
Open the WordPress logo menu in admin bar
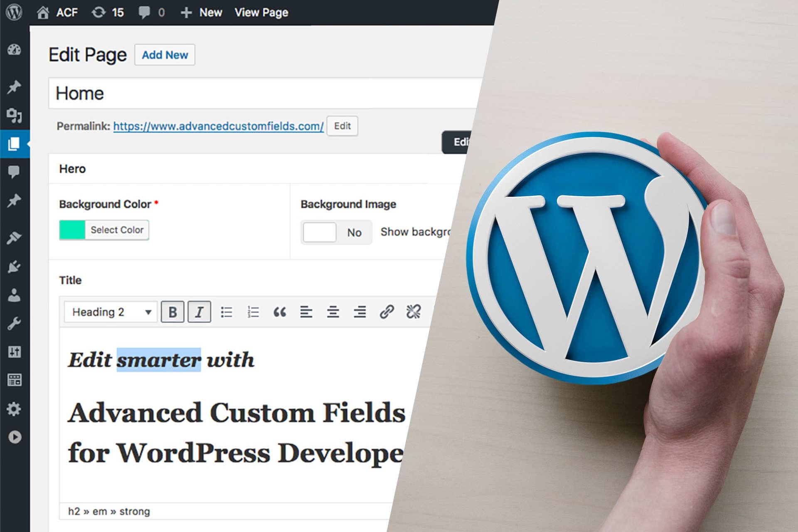click(x=14, y=12)
